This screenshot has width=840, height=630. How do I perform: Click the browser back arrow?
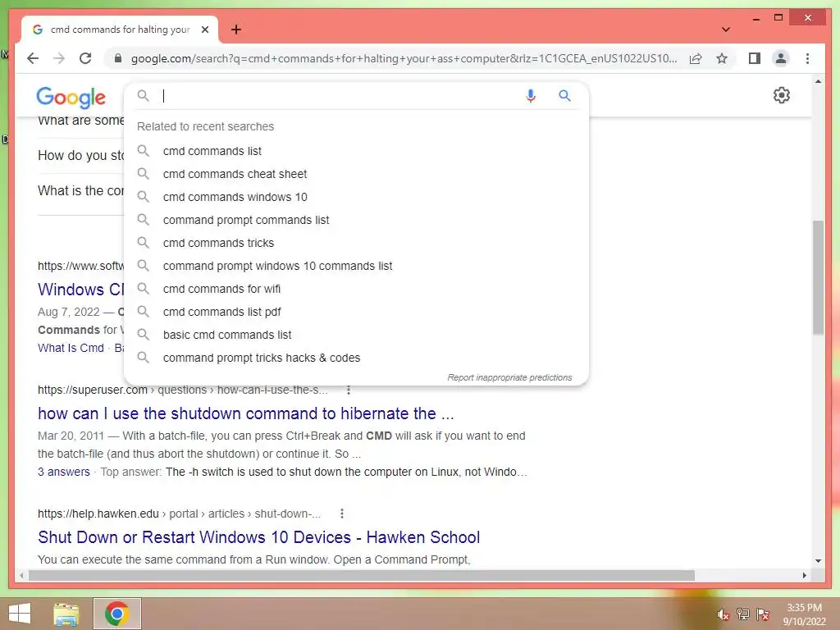click(33, 58)
